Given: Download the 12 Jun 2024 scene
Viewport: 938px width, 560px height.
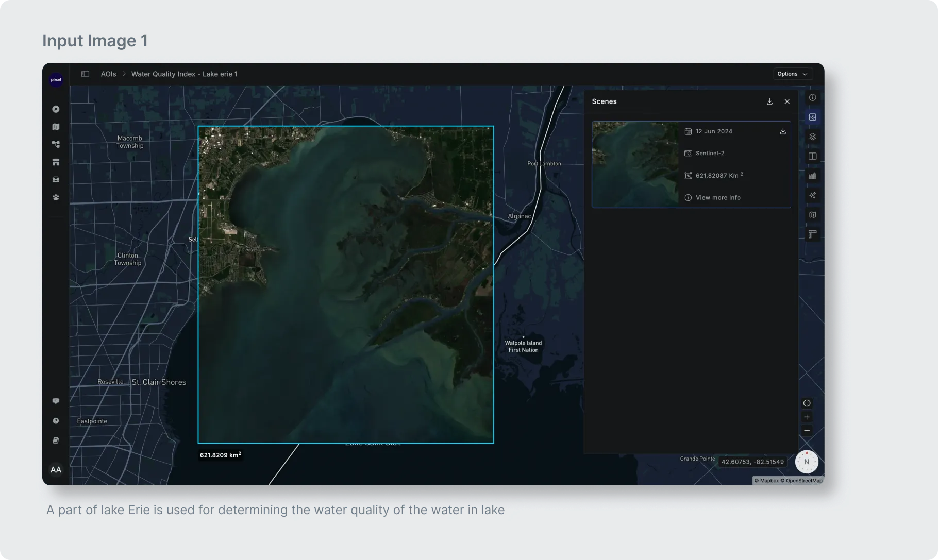Looking at the screenshot, I should pyautogui.click(x=782, y=131).
